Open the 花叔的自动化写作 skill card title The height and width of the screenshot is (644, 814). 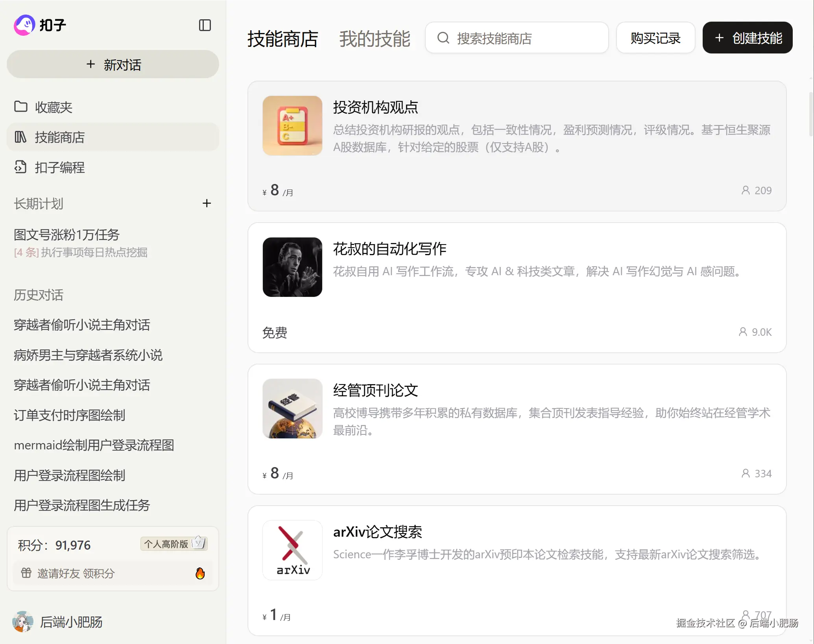pyautogui.click(x=389, y=249)
